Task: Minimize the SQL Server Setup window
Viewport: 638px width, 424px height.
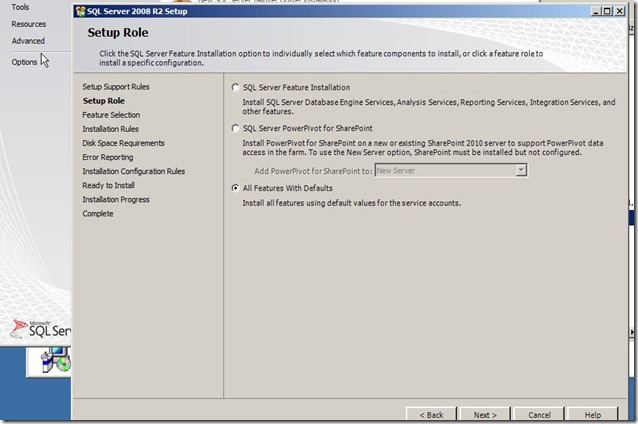Action: 596,11
